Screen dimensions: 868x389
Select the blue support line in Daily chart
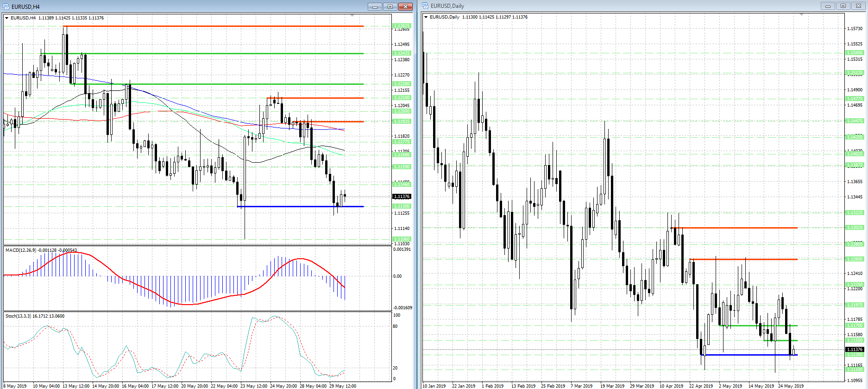[749, 355]
